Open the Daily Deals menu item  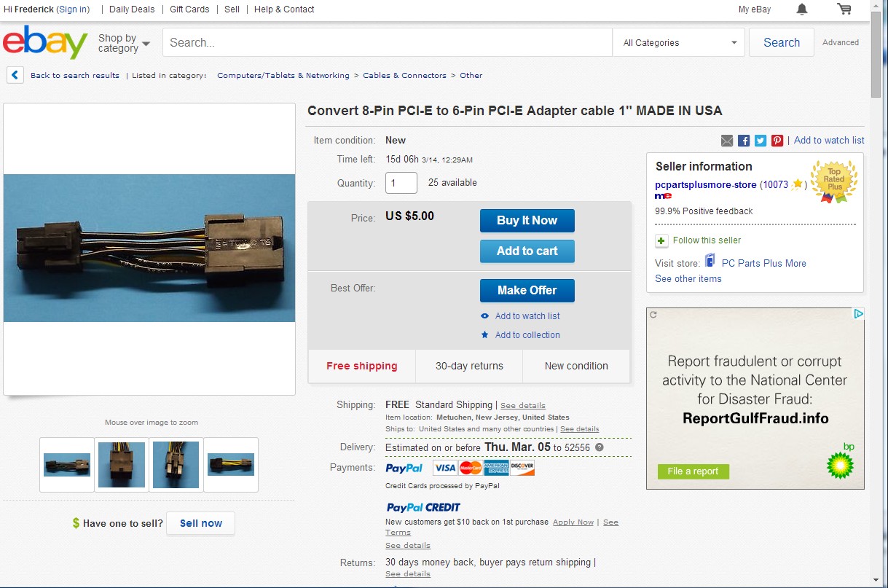click(132, 9)
